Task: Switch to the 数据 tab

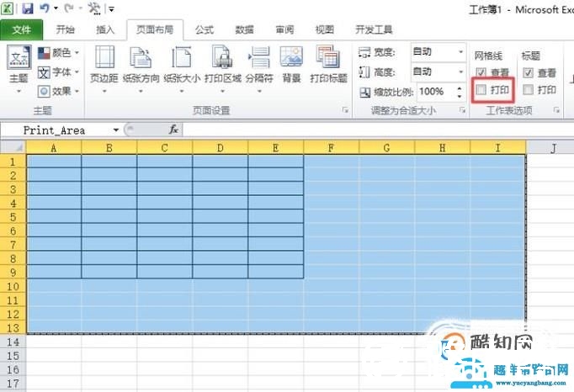Action: [245, 29]
